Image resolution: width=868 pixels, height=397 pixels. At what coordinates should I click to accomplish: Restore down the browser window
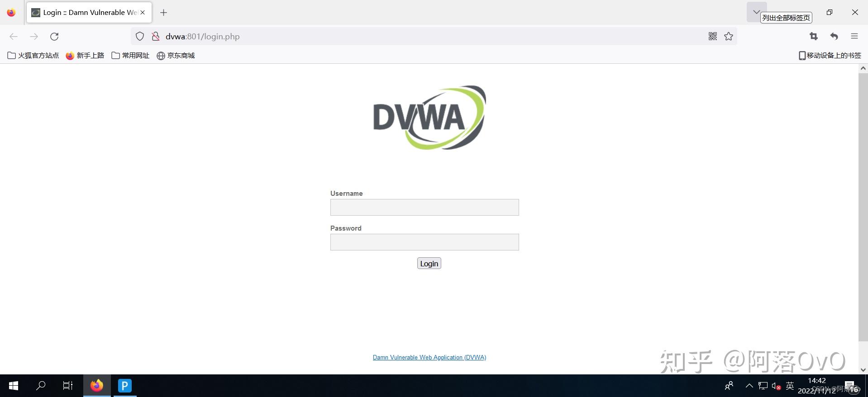(x=830, y=12)
